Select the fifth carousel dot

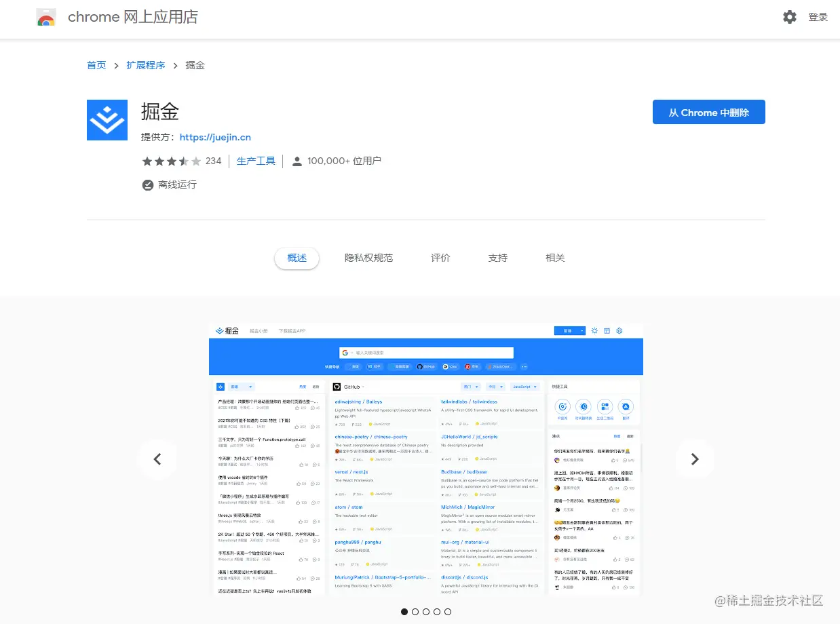point(448,612)
